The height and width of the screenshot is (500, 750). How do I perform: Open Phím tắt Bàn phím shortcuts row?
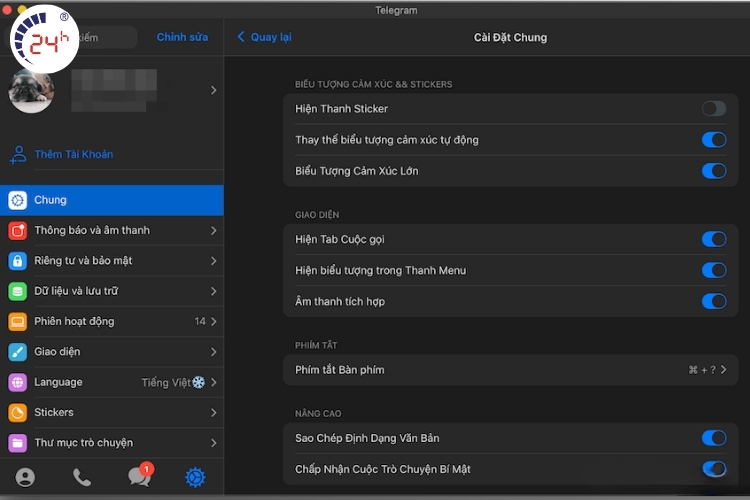[510, 370]
